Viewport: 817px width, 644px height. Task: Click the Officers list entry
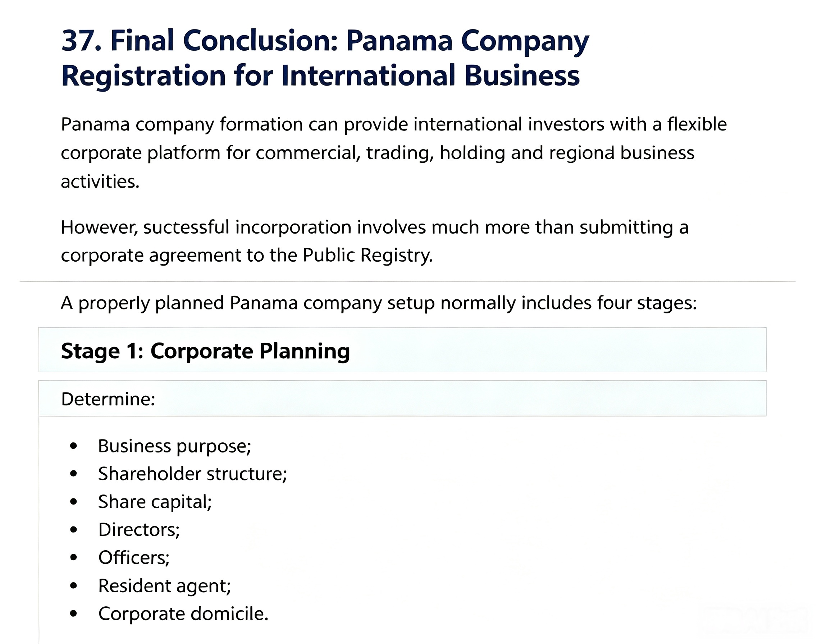click(x=134, y=557)
